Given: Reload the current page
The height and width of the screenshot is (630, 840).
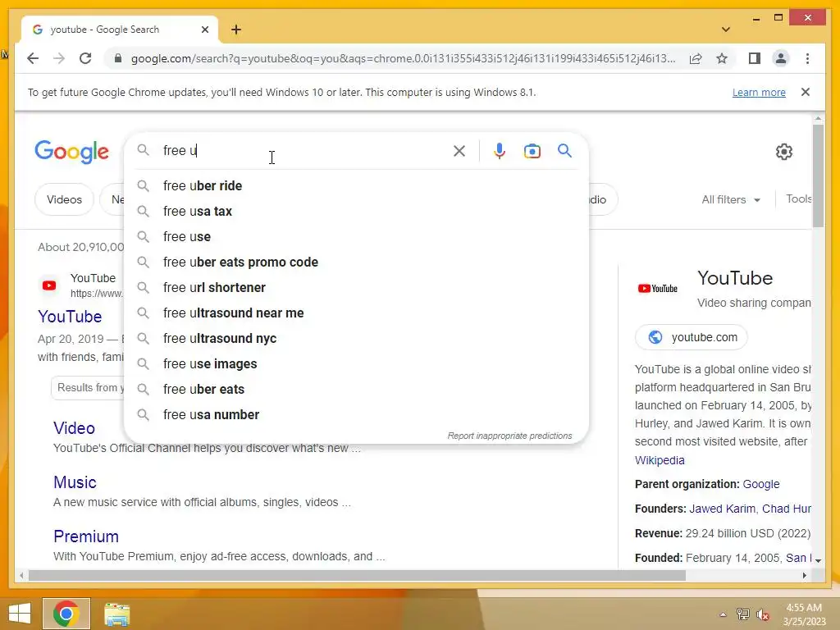Looking at the screenshot, I should (85, 58).
